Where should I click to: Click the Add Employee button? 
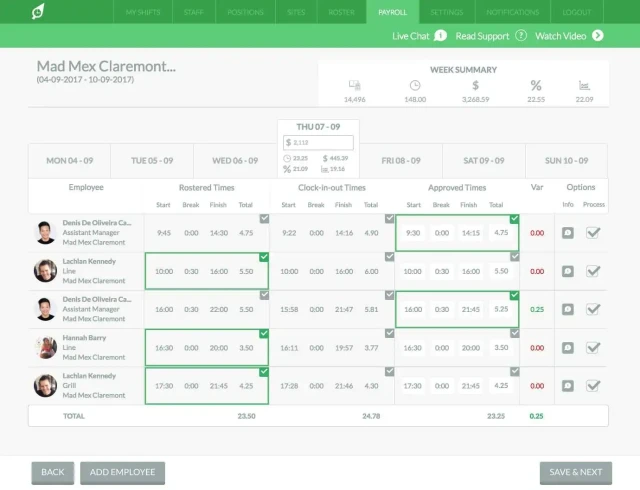coord(122,472)
